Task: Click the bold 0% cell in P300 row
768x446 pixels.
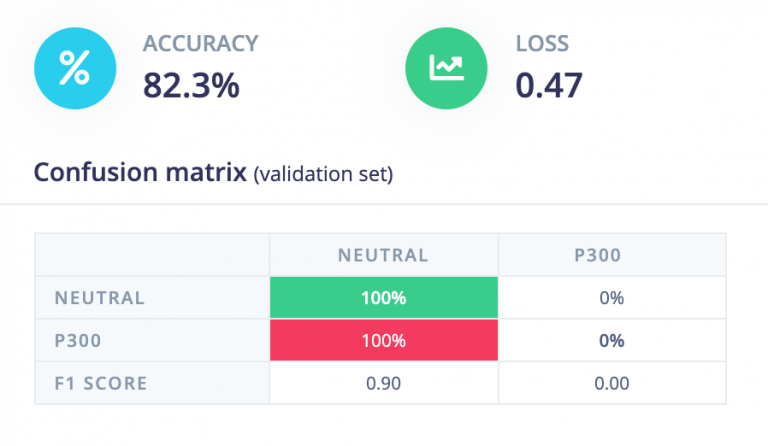Action: tap(612, 340)
